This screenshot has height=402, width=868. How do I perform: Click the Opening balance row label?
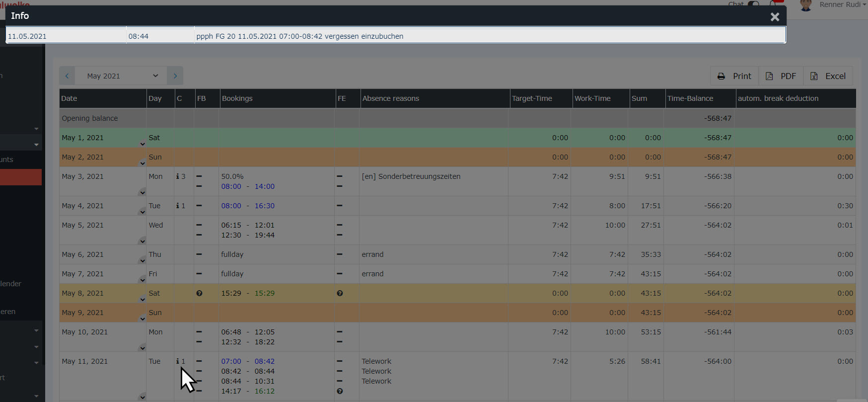(x=90, y=118)
